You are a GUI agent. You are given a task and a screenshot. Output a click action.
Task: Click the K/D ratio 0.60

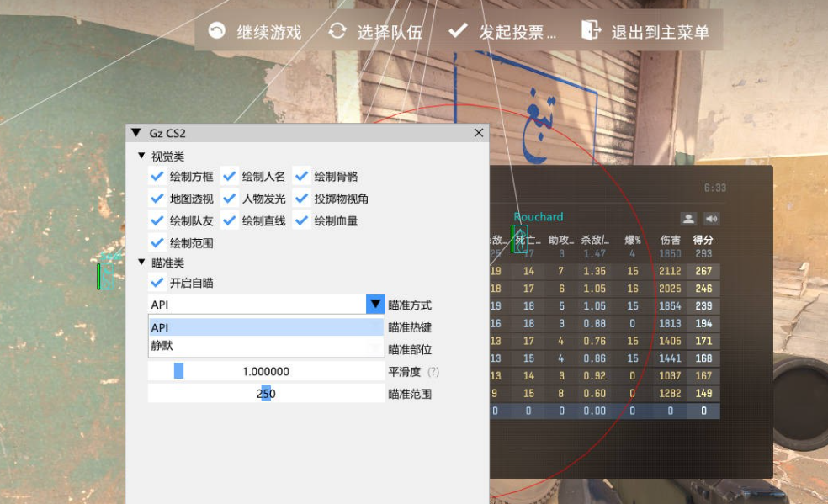pyautogui.click(x=595, y=393)
